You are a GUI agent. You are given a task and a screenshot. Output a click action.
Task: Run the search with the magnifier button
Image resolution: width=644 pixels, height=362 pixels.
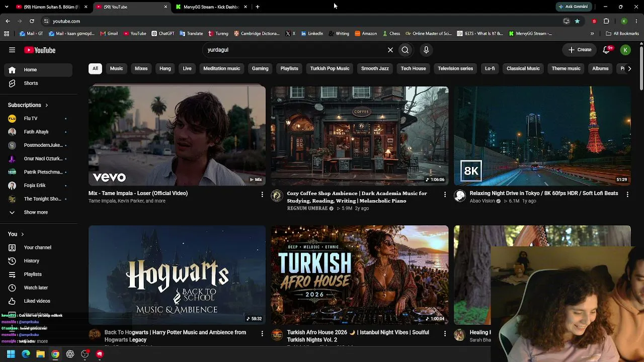click(405, 50)
